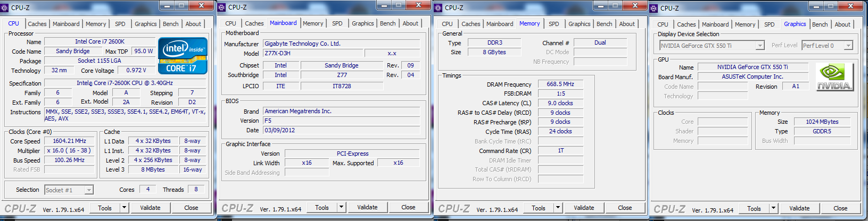868x221 pixels.
Task: Click the Gigabyte Technology manufacturer field
Action: [x=341, y=44]
